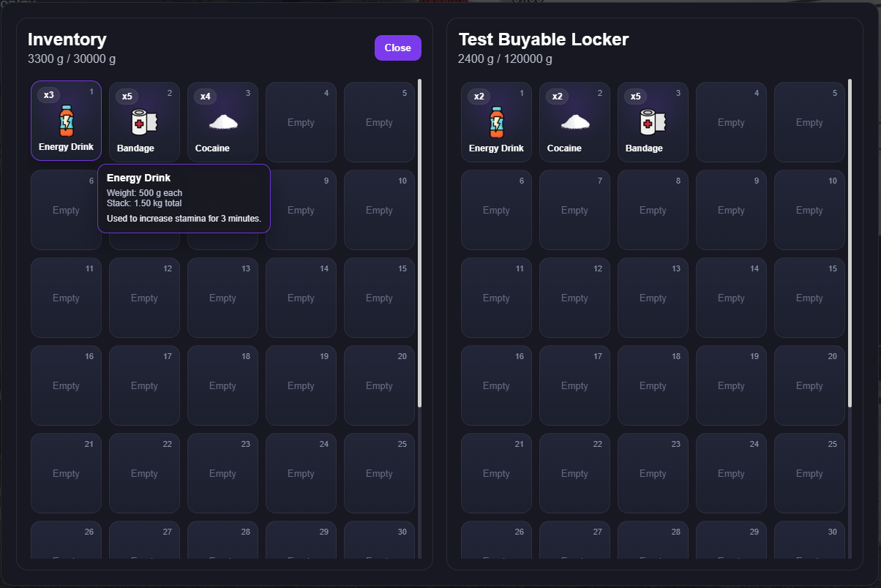Screen dimensions: 881x588
Task: Click the stamina description in Energy Drink tooltip
Action: 184,219
